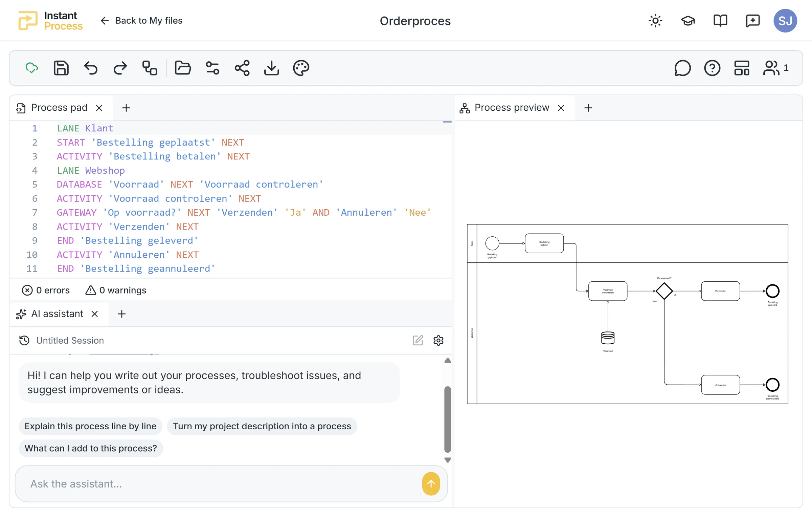Open the SJ user avatar menu

(785, 21)
